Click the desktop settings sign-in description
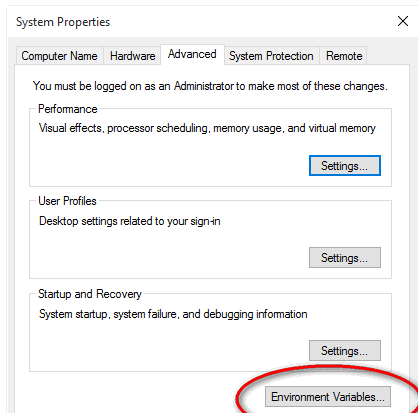The height and width of the screenshot is (413, 418). tap(130, 221)
